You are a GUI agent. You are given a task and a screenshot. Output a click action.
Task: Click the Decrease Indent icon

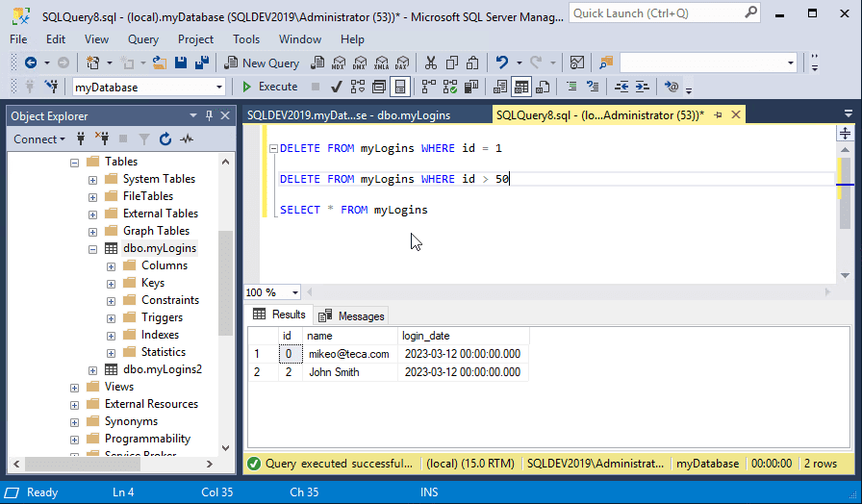tap(621, 87)
